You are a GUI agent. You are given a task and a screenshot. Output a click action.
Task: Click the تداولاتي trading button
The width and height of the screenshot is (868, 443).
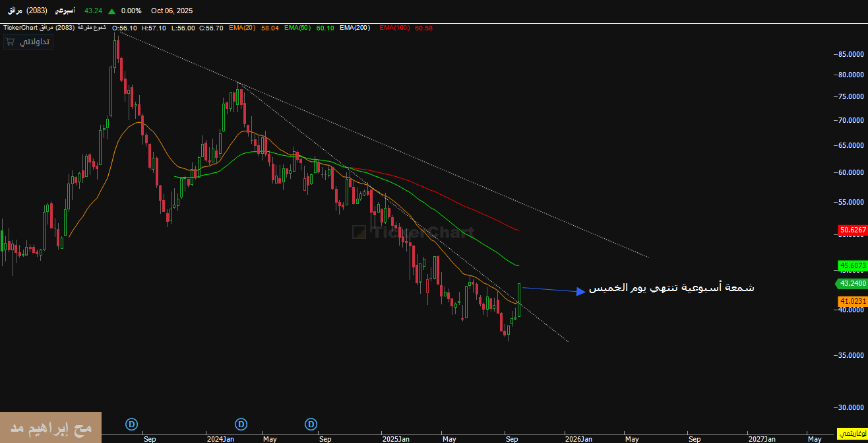[36, 42]
